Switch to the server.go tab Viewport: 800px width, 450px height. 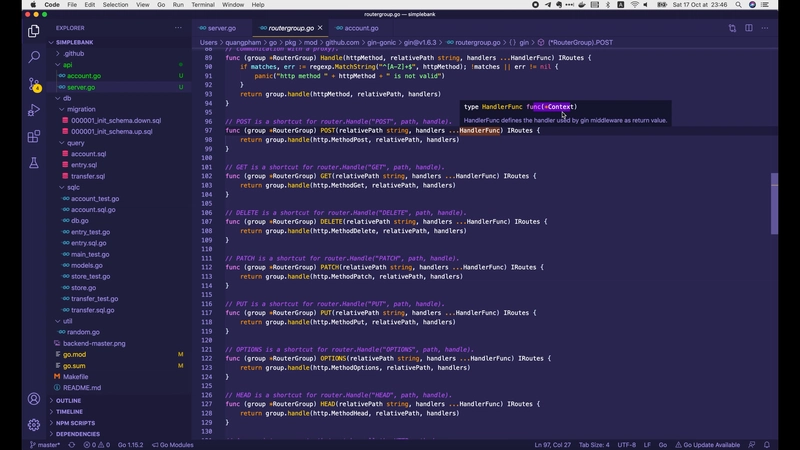(221, 28)
